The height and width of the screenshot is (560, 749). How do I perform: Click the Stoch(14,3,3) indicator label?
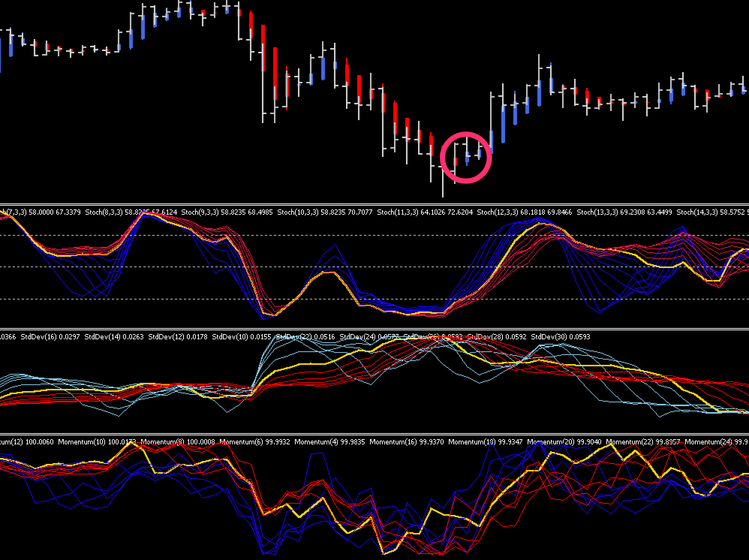click(x=697, y=212)
